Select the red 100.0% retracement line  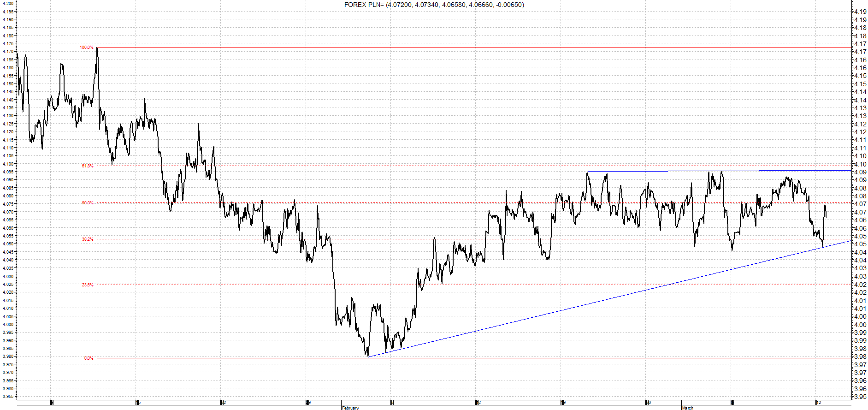[474, 47]
